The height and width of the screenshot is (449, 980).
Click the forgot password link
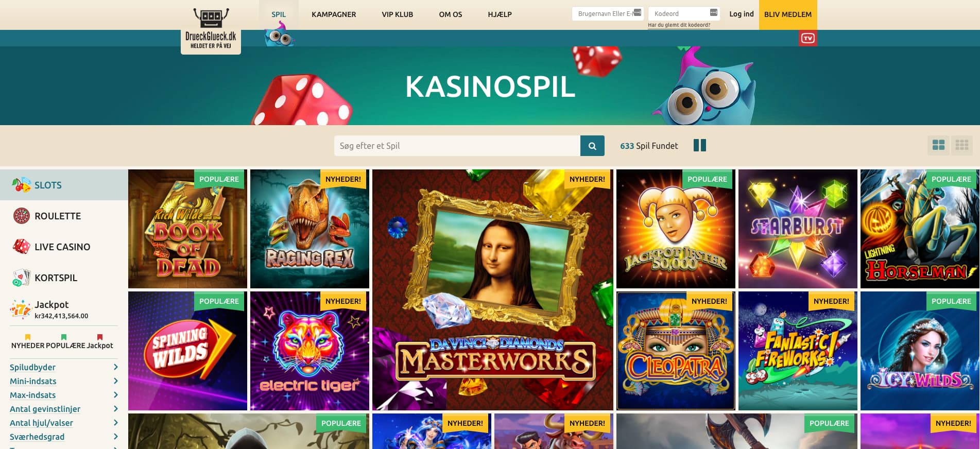[x=679, y=25]
